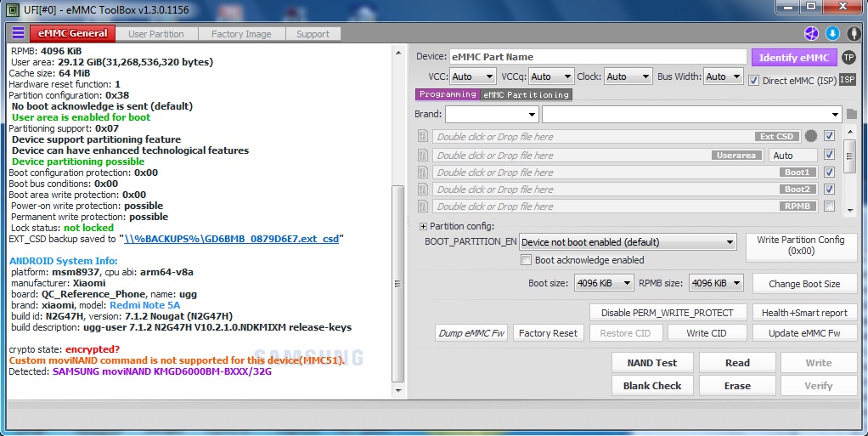The height and width of the screenshot is (436, 868).
Task: Select the Programming sub-tab
Action: tap(448, 94)
